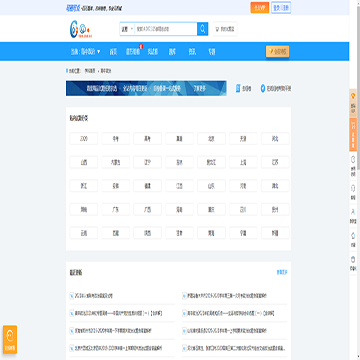Viewport: 360px width, 360px height.
Task: Focus the keyword search input field
Action: (x=166, y=29)
